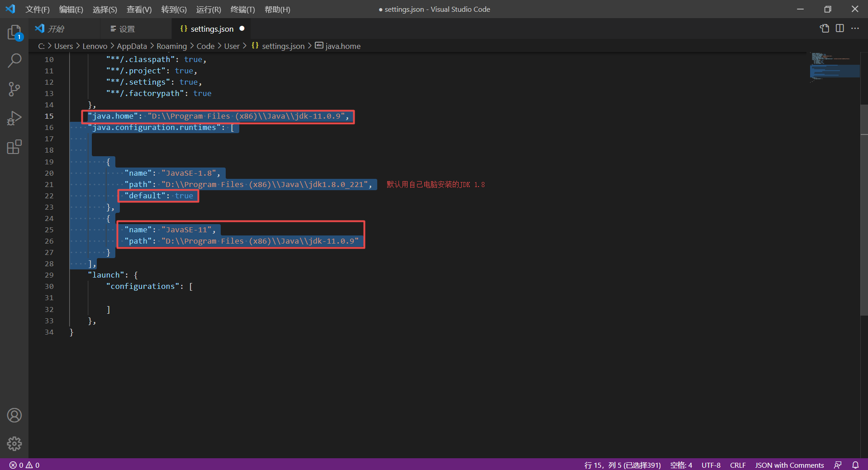
Task: Open the Run and Debug view
Action: (14, 118)
